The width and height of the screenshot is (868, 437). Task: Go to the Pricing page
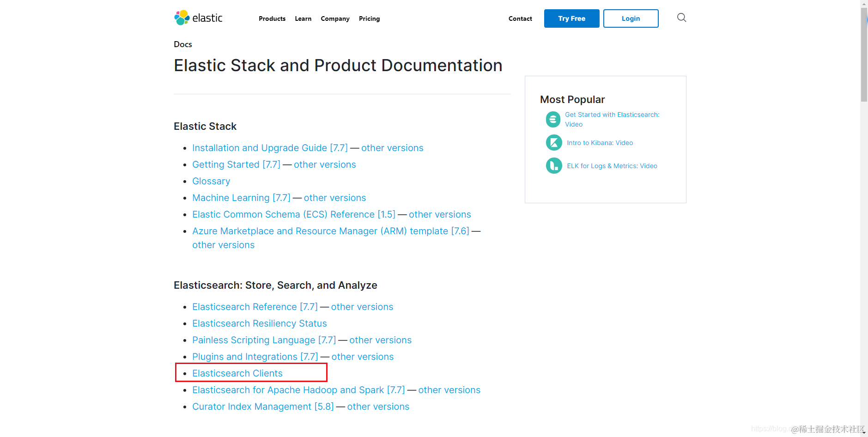coord(369,18)
